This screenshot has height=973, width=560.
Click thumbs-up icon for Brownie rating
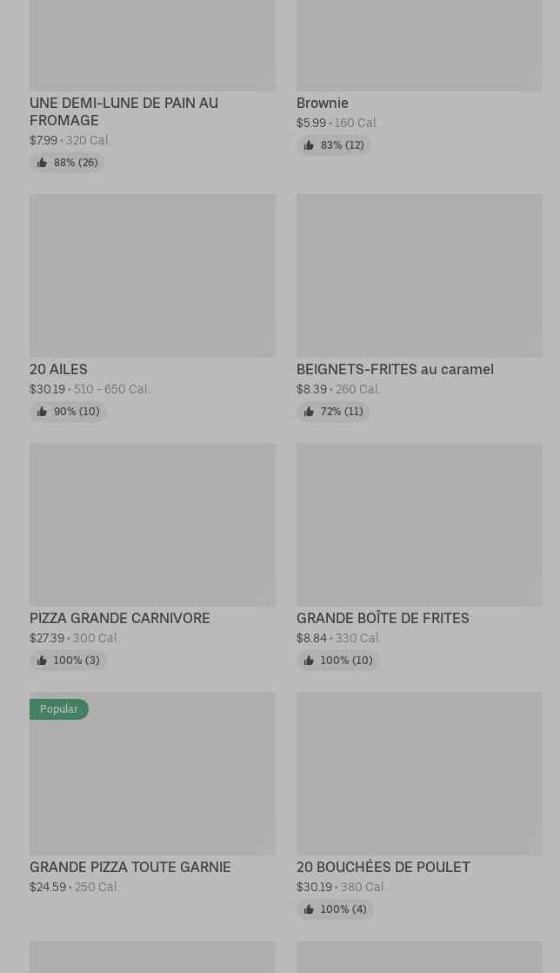coord(309,145)
